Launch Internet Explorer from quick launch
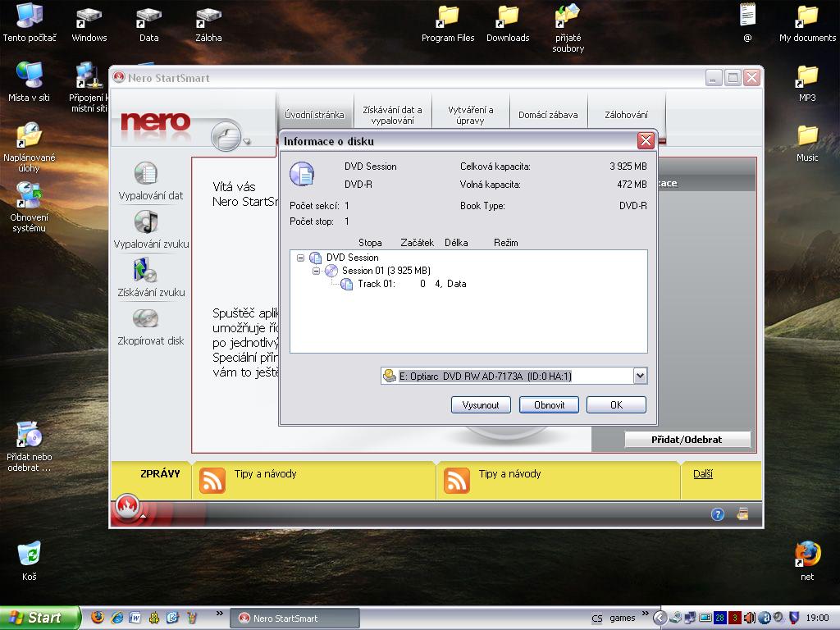 tap(116, 618)
